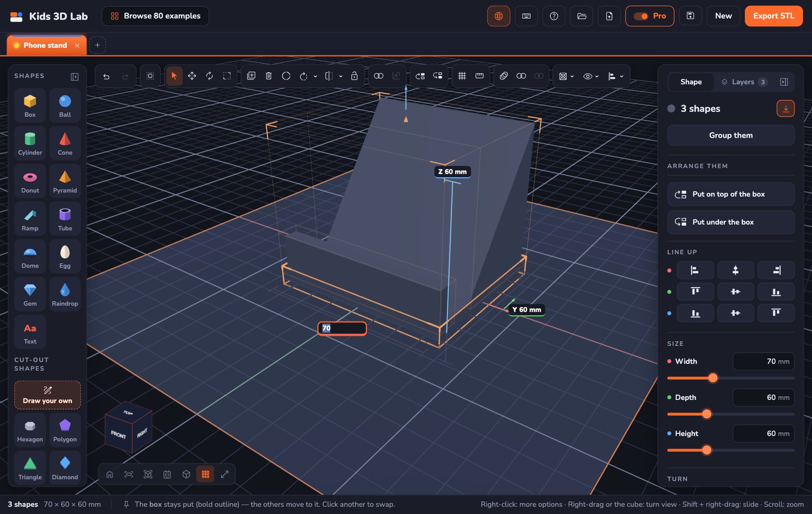This screenshot has height=514, width=812.
Task: Add a Dome shape
Action: tap(30, 257)
